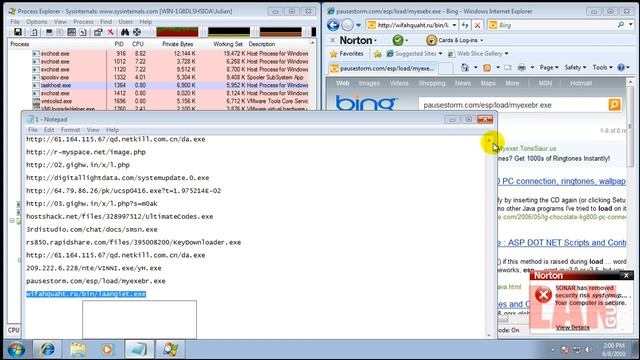Screen dimensions: 640x360
Task: Click the magnifier search icon in IE search box
Action: coord(621,25)
